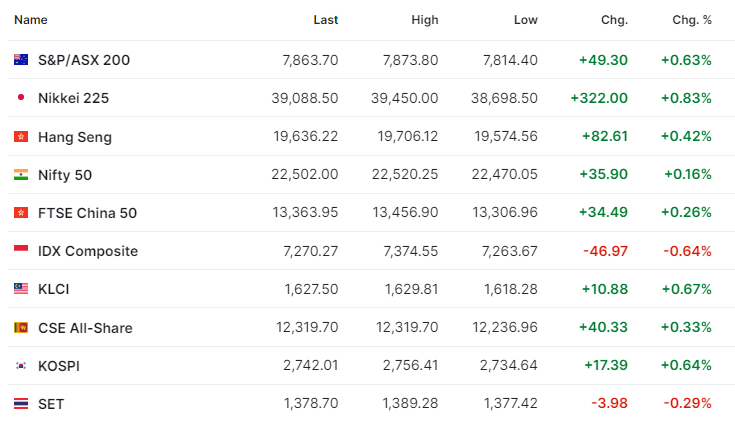Sort by the Chg. % column header
This screenshot has height=421, width=735.
692,20
